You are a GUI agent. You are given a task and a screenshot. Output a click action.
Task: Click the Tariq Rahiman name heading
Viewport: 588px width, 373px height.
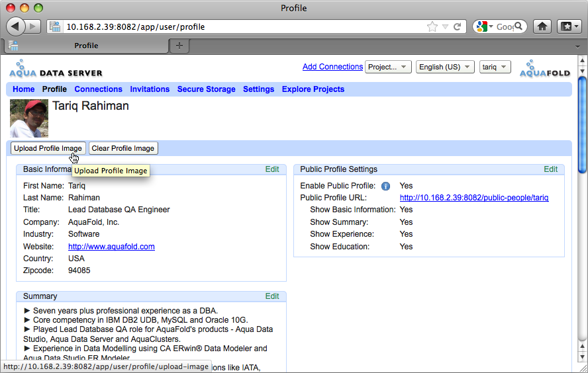click(x=90, y=106)
